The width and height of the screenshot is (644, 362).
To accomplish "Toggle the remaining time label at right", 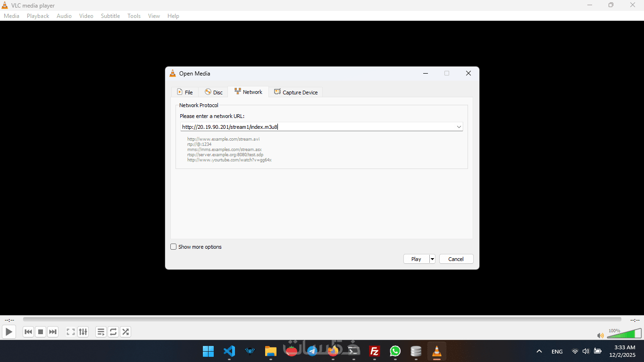I will pos(635,320).
